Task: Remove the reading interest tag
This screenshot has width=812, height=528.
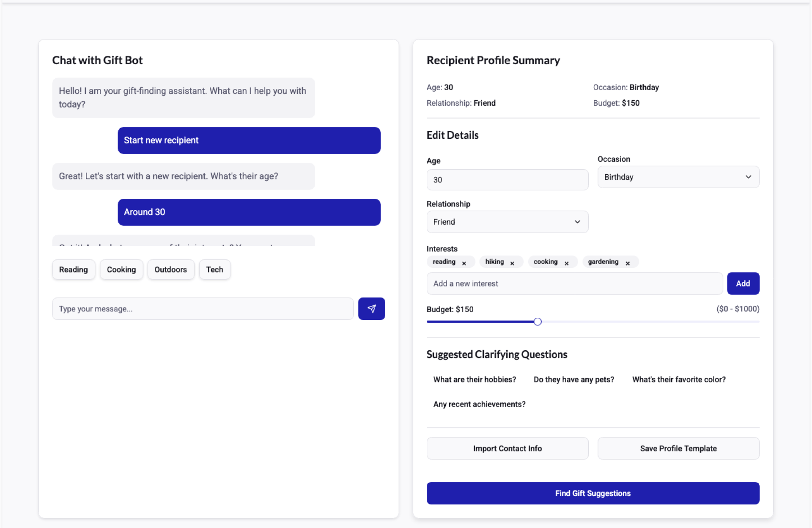Action: point(464,263)
